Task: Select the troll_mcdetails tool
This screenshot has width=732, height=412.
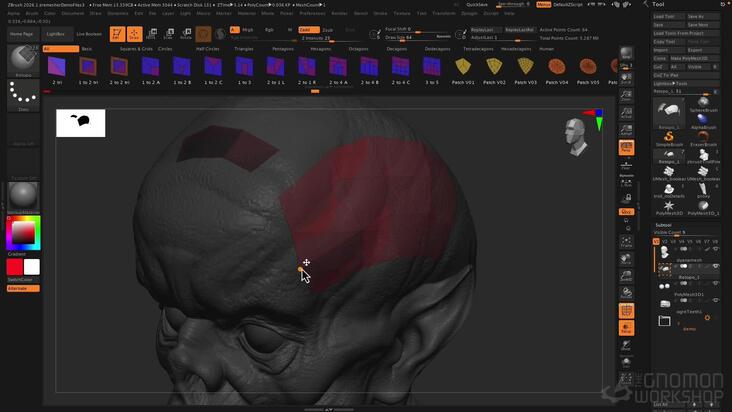Action: pos(669,190)
